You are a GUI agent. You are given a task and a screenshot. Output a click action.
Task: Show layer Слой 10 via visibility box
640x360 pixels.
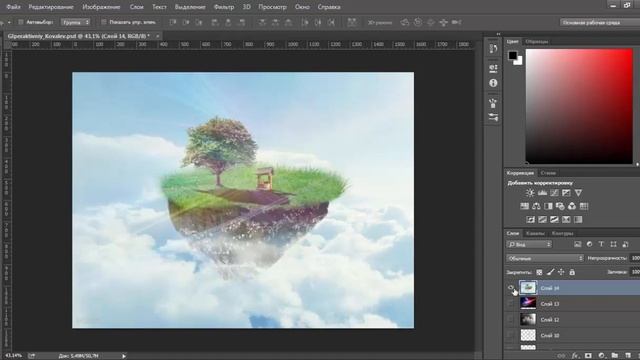[x=511, y=335]
